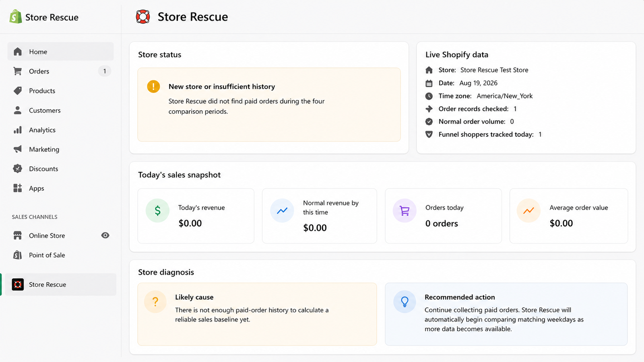Toggle the Online Store eye icon
The height and width of the screenshot is (362, 644).
pos(105,235)
